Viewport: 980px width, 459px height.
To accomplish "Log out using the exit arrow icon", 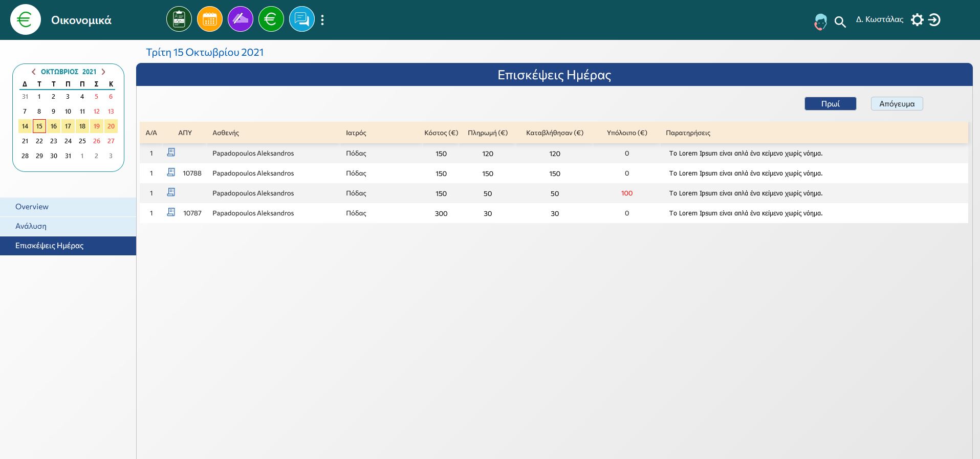I will point(934,20).
